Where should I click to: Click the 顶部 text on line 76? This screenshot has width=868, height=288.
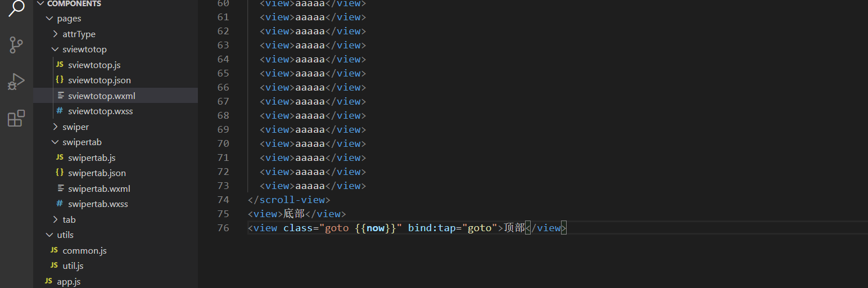pyautogui.click(x=515, y=228)
